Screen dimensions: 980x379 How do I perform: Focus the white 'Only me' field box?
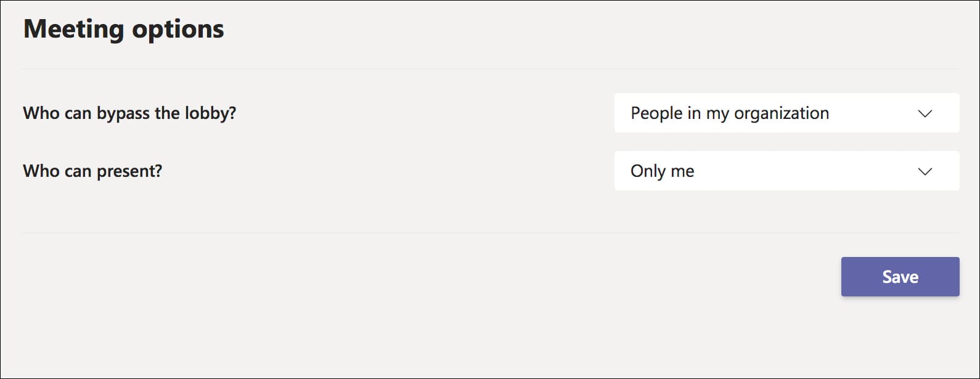pyautogui.click(x=786, y=171)
